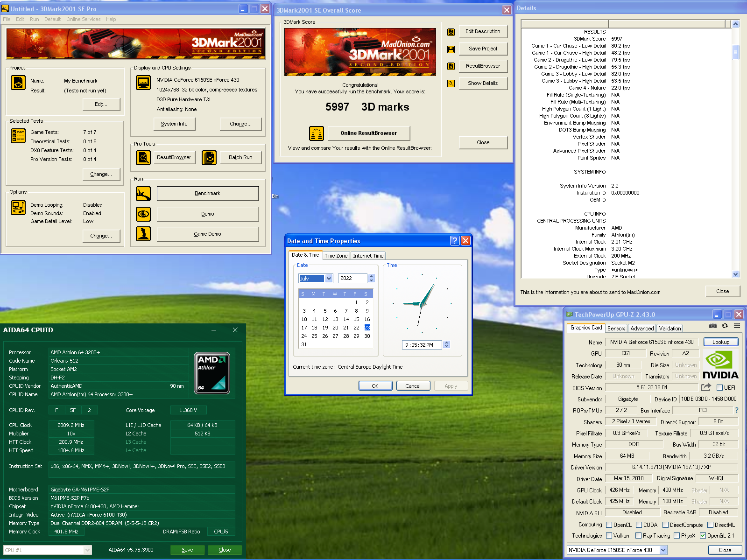Click the Details scrollbar down arrow
747x560 pixels.
click(735, 274)
